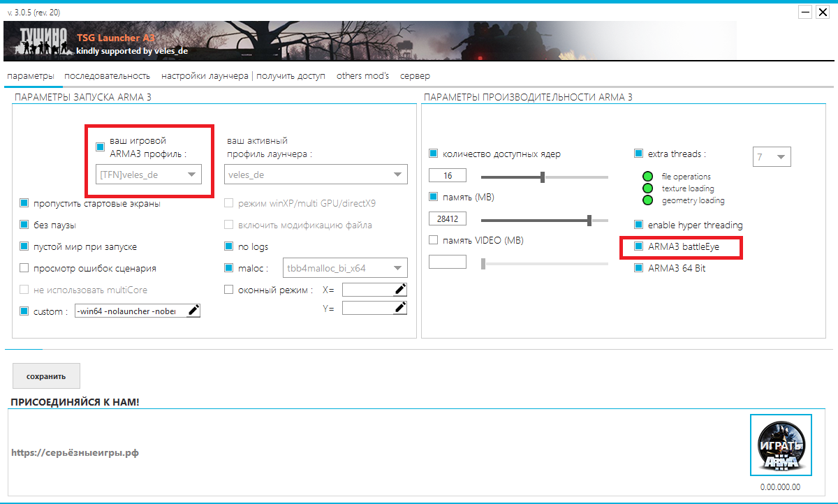Click the сохранить button

point(46,376)
